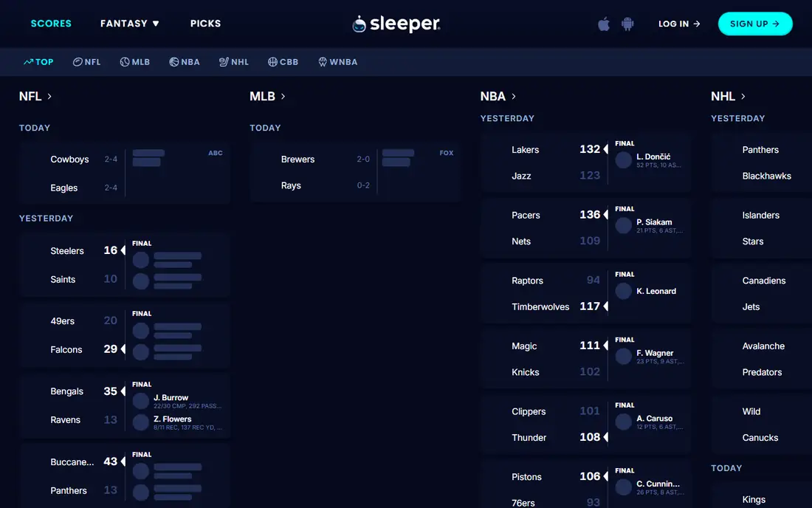Image resolution: width=812 pixels, height=508 pixels.
Task: Switch to the CBB league tab
Action: 283,61
